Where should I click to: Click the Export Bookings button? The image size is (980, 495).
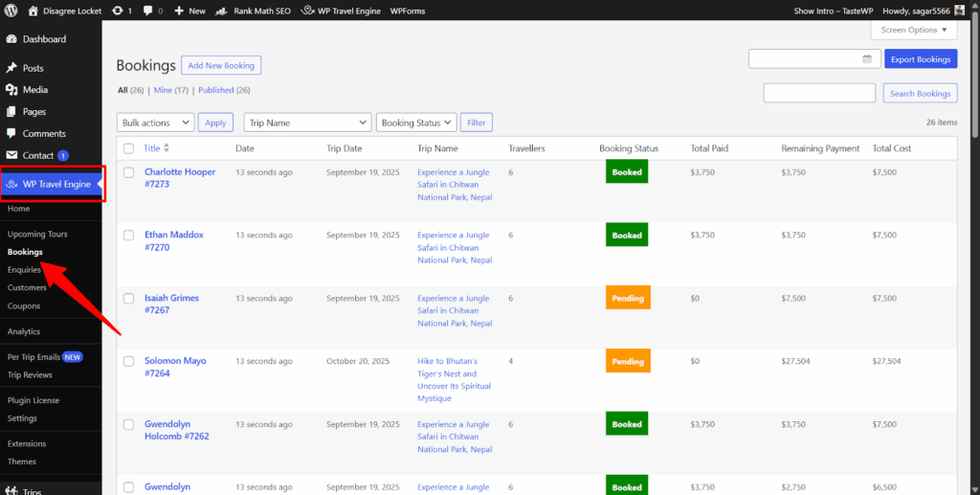coord(920,59)
